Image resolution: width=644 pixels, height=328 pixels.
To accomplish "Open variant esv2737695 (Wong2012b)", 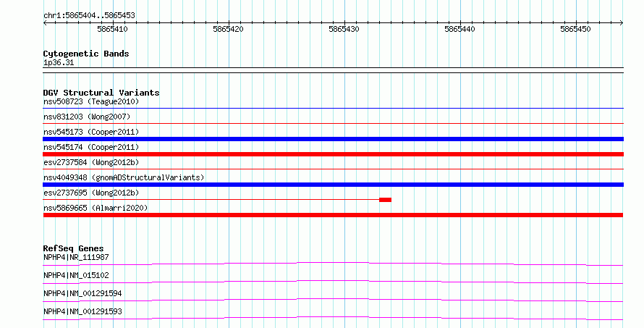I will click(x=91, y=193).
